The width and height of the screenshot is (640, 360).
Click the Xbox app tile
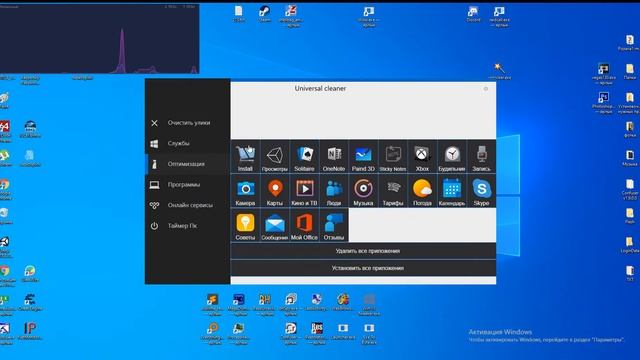pyautogui.click(x=422, y=157)
